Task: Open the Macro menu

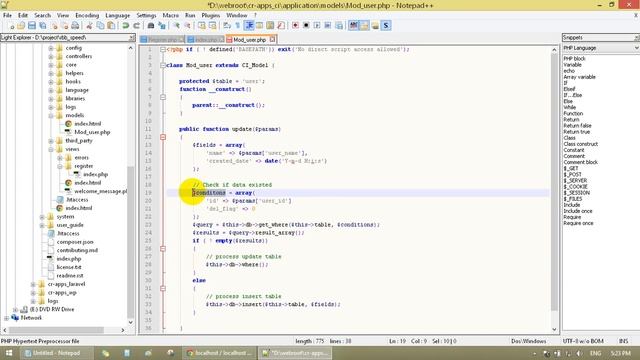Action: pos(171,16)
